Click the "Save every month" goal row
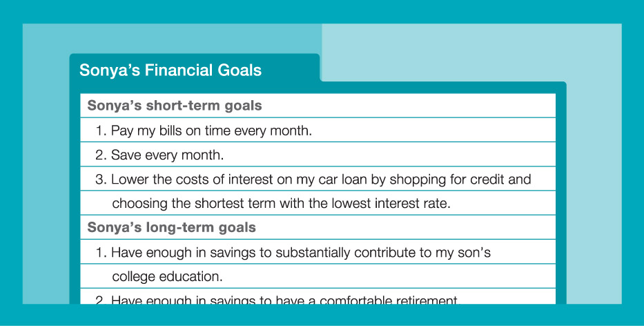The width and height of the screenshot is (644, 326). [167, 155]
